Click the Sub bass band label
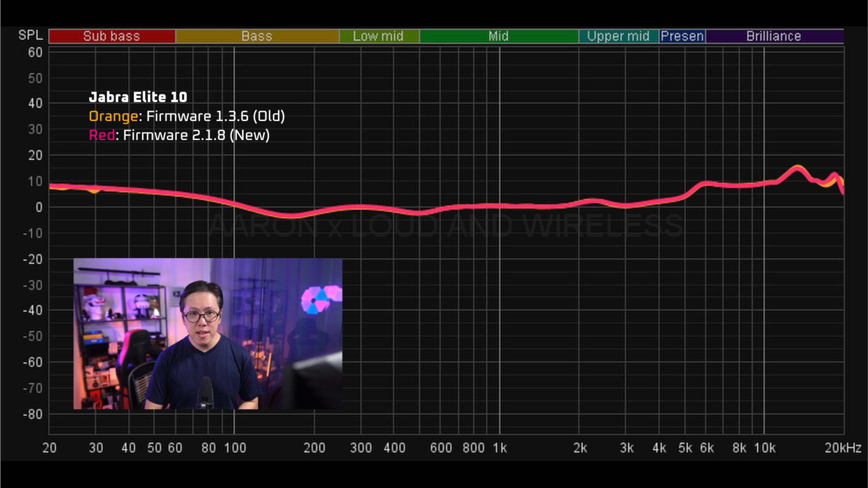This screenshot has height=488, width=868. click(112, 36)
